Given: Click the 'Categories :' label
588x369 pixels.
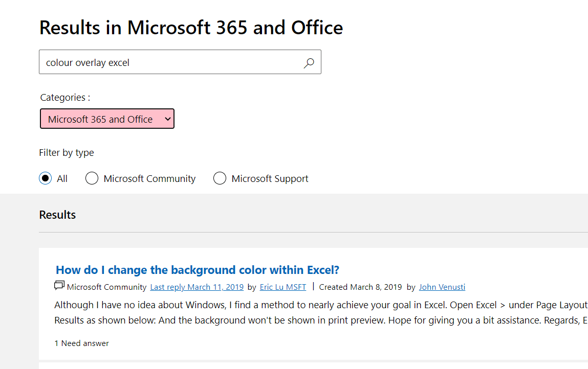Looking at the screenshot, I should 65,97.
